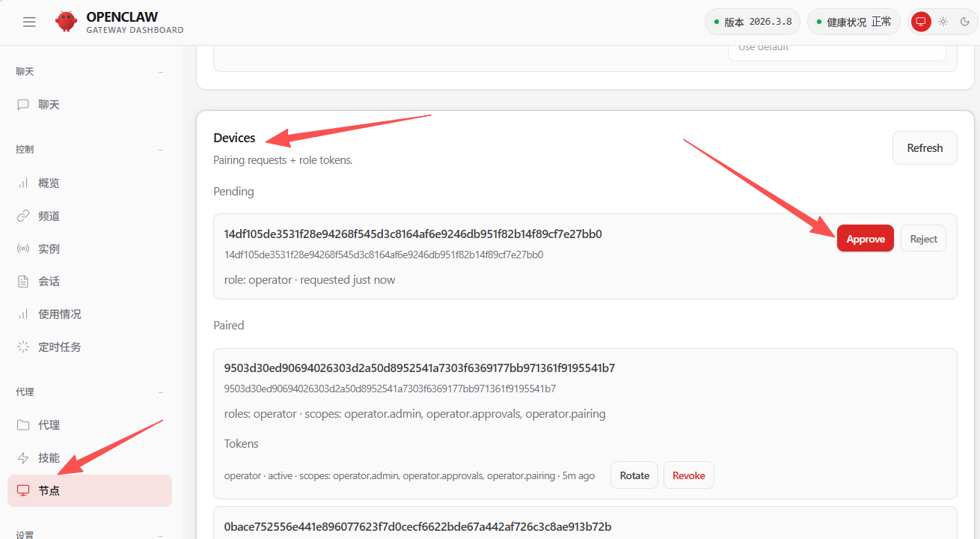Open 技能 skills in sidebar

(49, 458)
